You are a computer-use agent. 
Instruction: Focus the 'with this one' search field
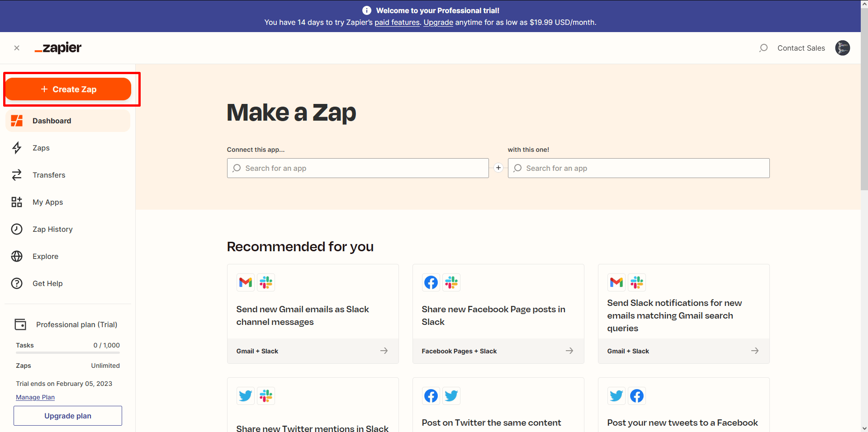pyautogui.click(x=638, y=168)
